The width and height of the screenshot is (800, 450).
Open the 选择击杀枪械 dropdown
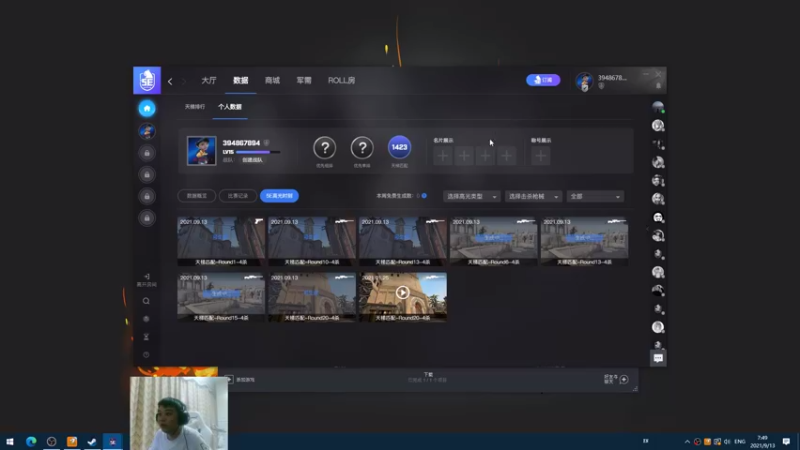(x=533, y=196)
